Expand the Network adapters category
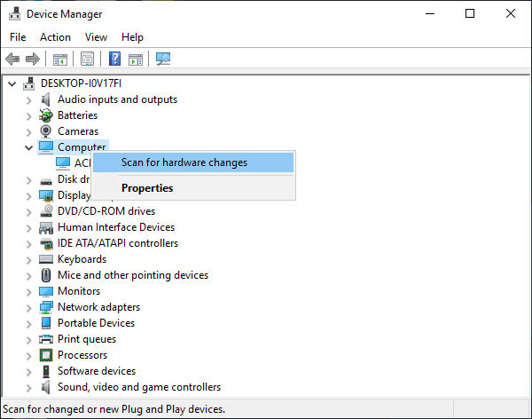Image resolution: width=532 pixels, height=419 pixels. [29, 308]
